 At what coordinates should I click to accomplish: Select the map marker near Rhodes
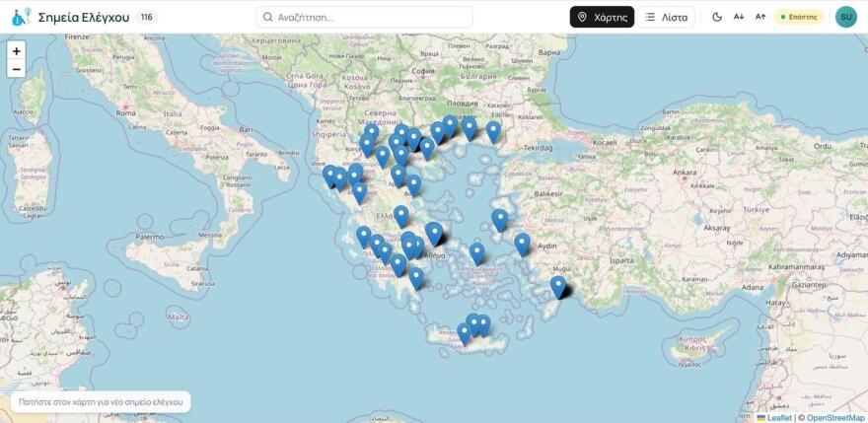coord(558,287)
